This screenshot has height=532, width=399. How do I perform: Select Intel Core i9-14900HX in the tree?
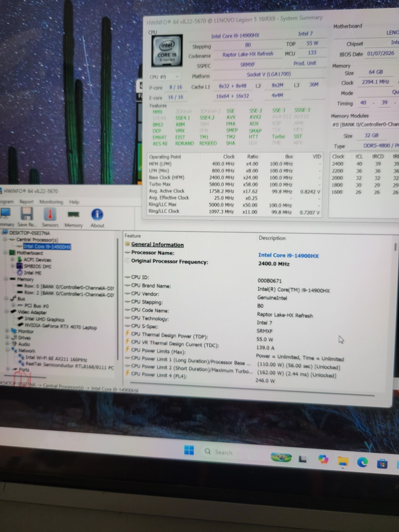[x=47, y=246]
